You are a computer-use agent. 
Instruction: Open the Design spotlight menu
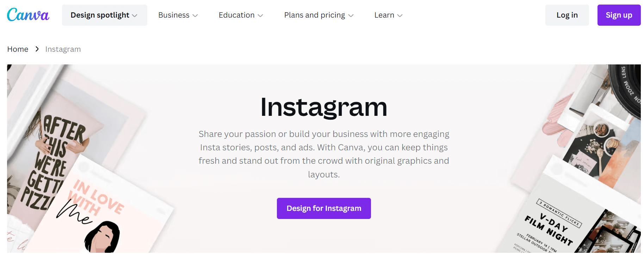click(104, 15)
